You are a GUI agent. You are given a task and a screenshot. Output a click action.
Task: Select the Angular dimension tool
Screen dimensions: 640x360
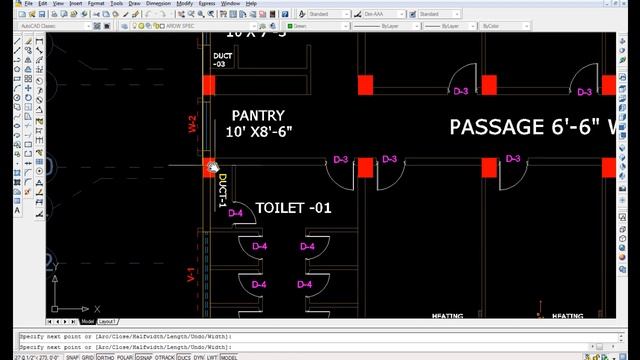(x=39, y=109)
